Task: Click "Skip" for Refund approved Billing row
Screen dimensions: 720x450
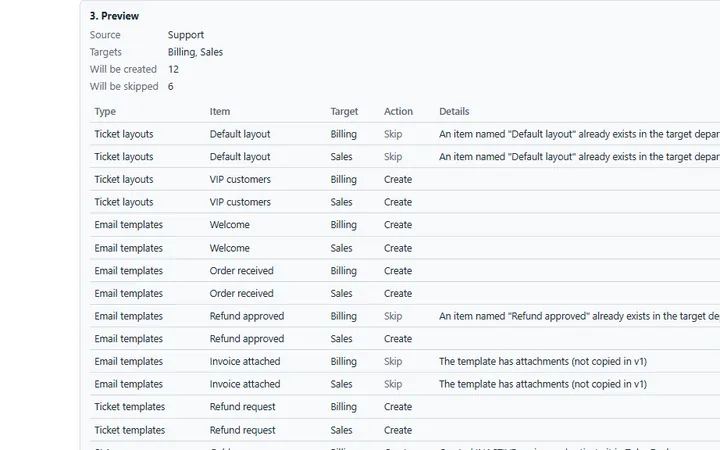Action: (x=393, y=316)
